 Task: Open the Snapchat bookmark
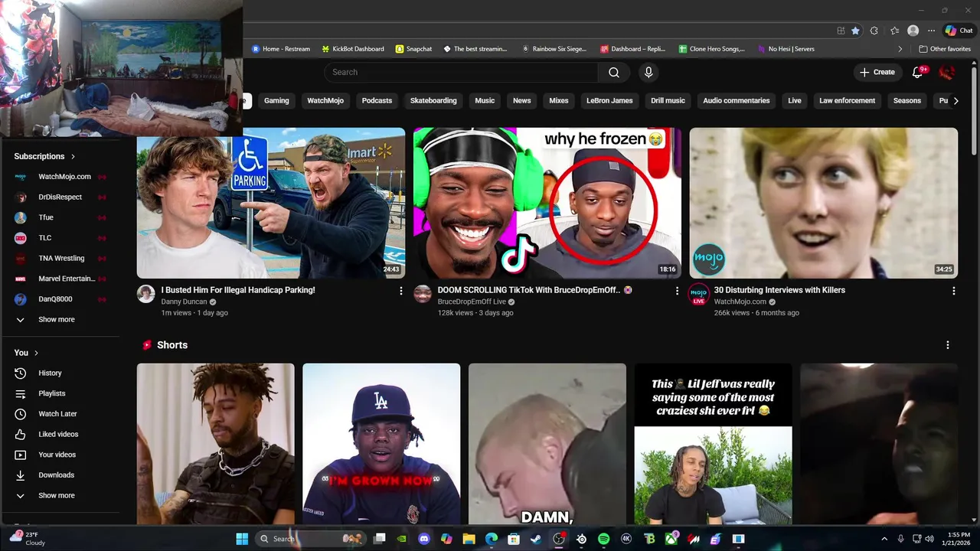[x=413, y=49]
